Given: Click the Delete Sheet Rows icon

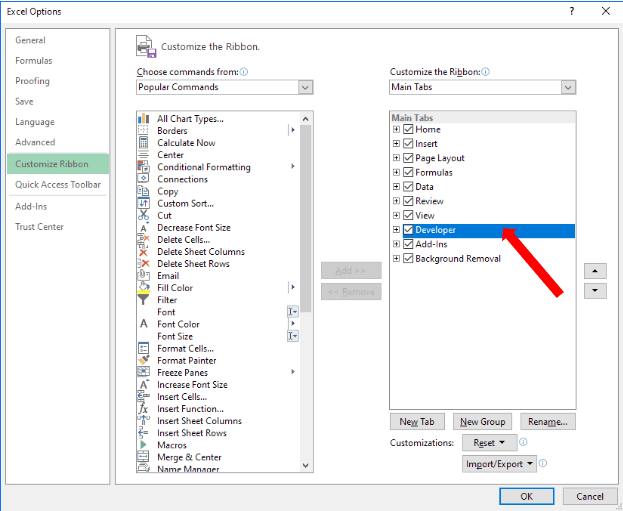Looking at the screenshot, I should [143, 263].
